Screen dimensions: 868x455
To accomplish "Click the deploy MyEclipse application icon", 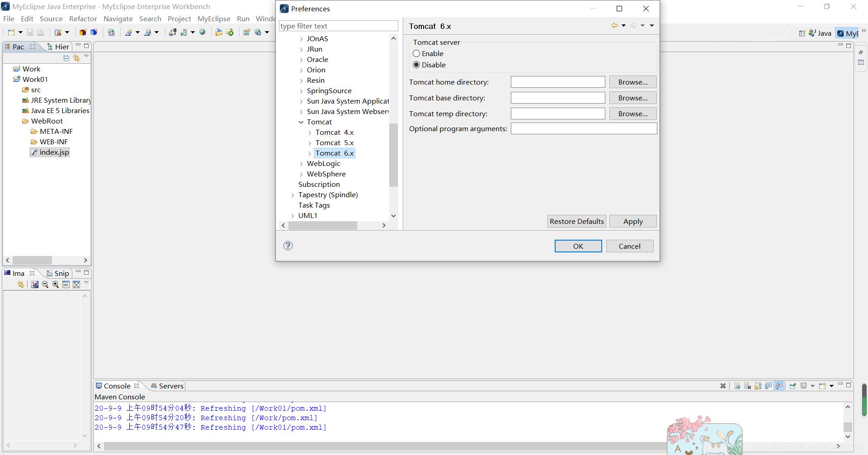I will click(172, 32).
